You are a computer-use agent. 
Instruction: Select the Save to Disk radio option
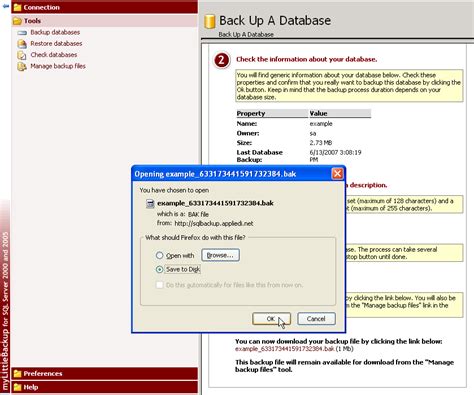click(159, 269)
